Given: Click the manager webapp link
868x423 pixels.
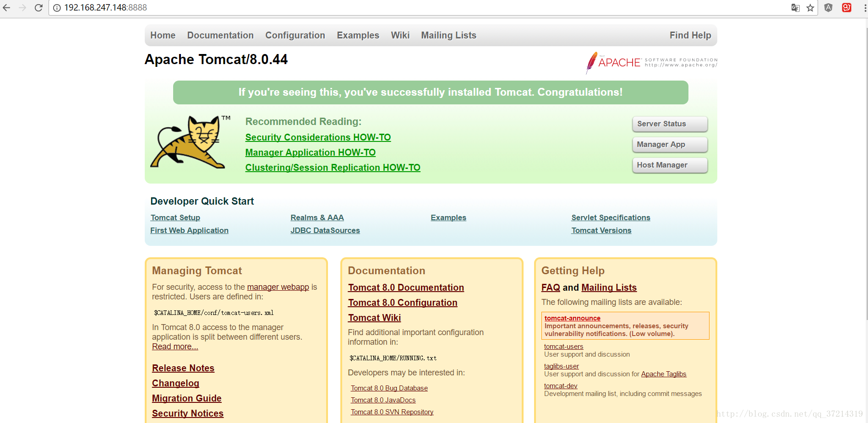Looking at the screenshot, I should (278, 287).
